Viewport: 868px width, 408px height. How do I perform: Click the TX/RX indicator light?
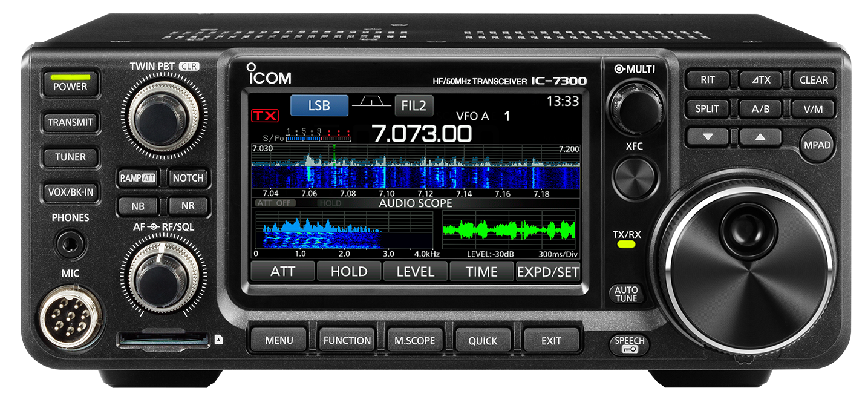(x=626, y=244)
